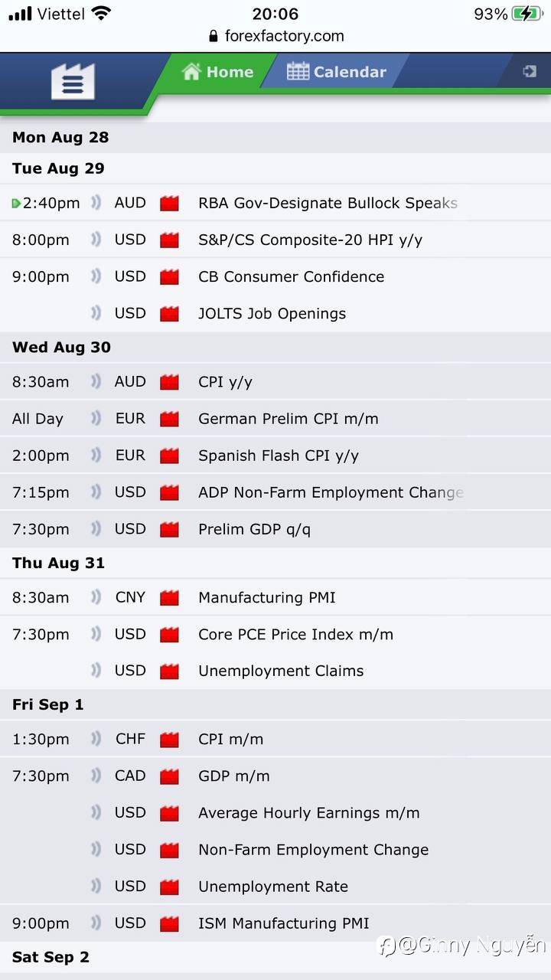Tap the sound icon for Spanish Flash CPI
The image size is (551, 980).
96,456
